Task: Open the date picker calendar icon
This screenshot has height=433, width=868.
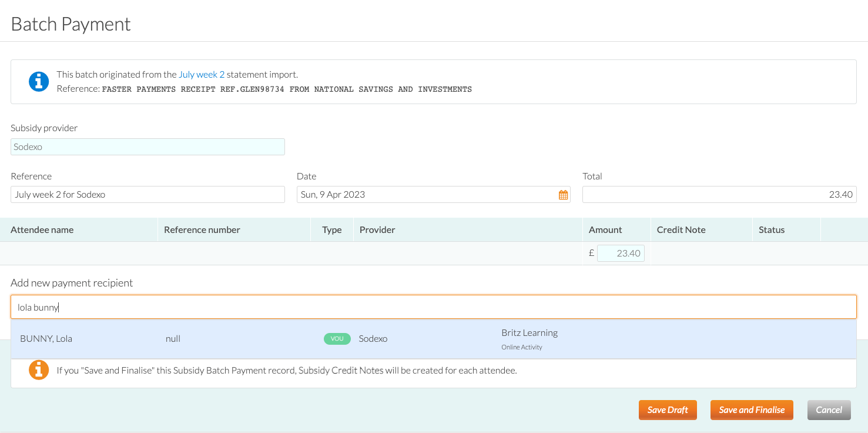Action: tap(563, 195)
